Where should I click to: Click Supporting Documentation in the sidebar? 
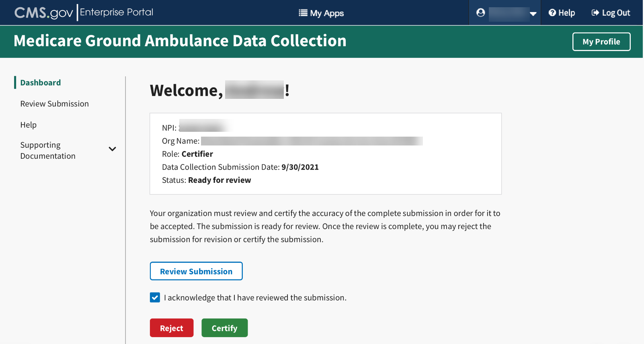coord(48,150)
